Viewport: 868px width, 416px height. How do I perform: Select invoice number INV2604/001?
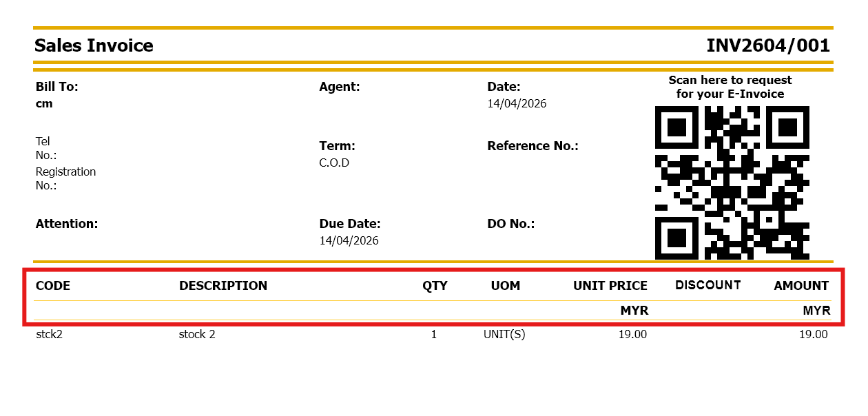768,46
